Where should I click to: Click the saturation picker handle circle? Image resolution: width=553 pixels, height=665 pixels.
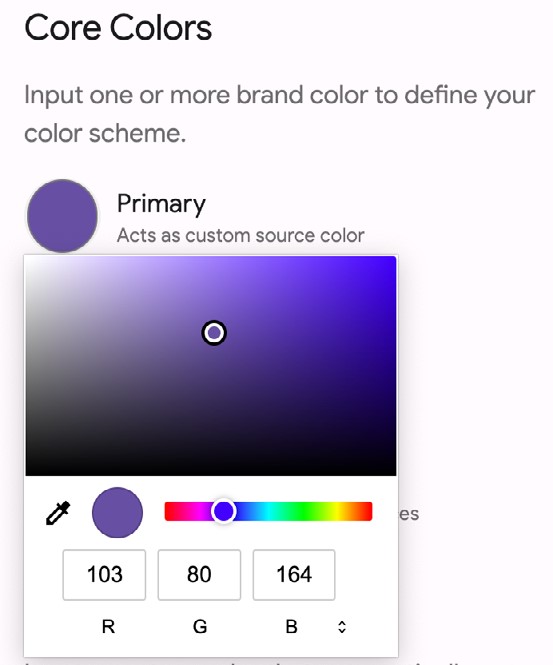[214, 333]
